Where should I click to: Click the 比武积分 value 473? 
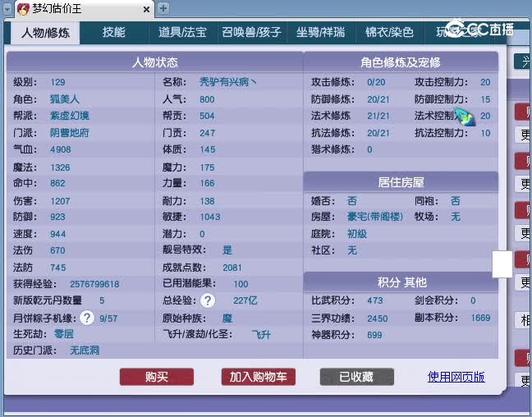click(x=375, y=300)
